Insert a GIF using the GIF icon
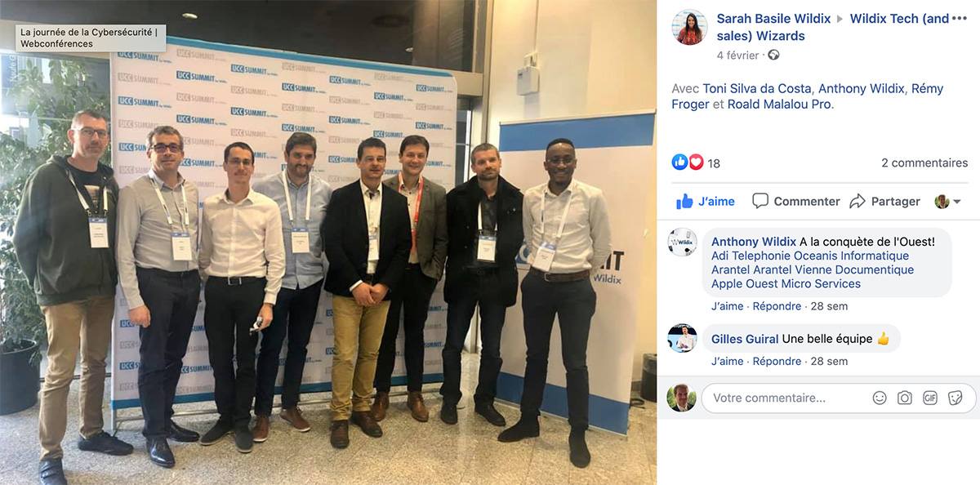Viewport: 980px width, 485px height. pos(930,398)
